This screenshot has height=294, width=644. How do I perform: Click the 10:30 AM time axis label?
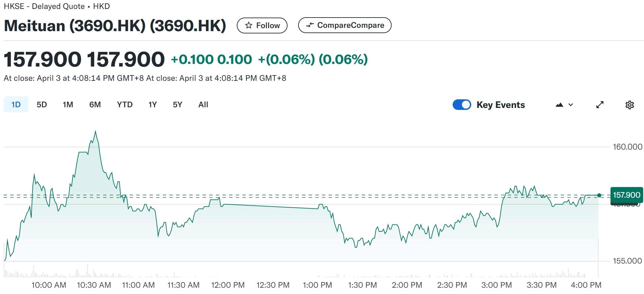coord(94,285)
